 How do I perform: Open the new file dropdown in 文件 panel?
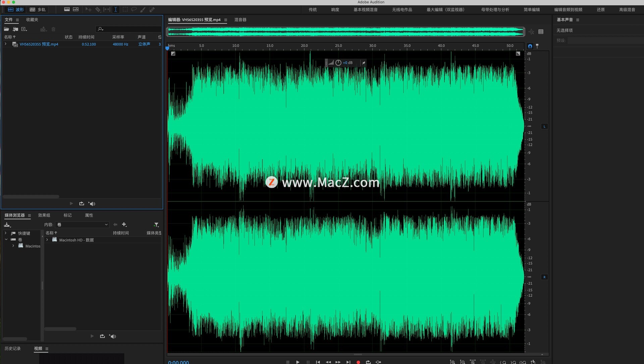[x=24, y=29]
